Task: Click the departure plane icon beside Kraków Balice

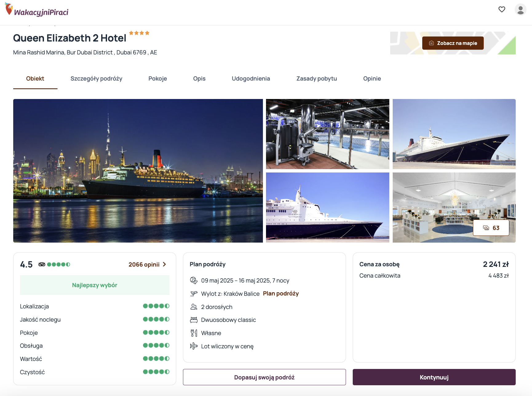Action: [x=193, y=294]
